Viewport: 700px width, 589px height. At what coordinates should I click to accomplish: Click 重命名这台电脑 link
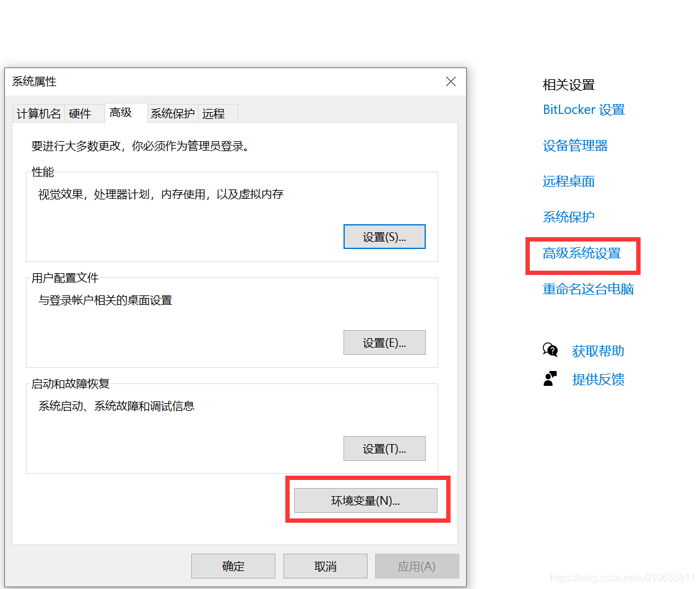click(588, 289)
